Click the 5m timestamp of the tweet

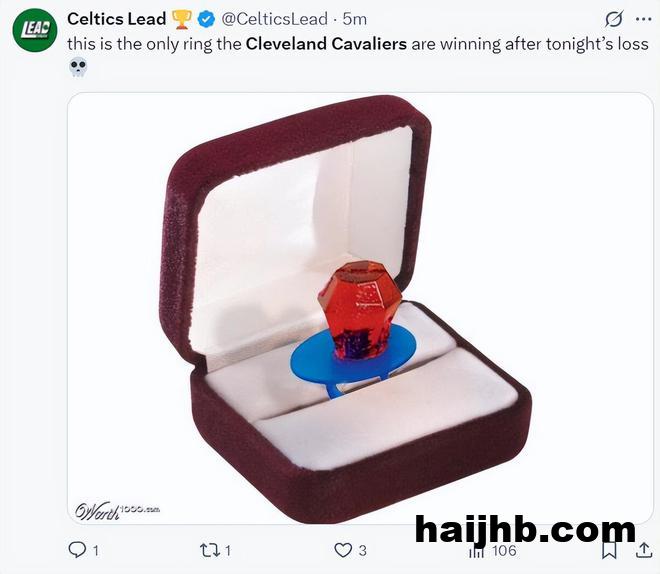click(x=354, y=19)
